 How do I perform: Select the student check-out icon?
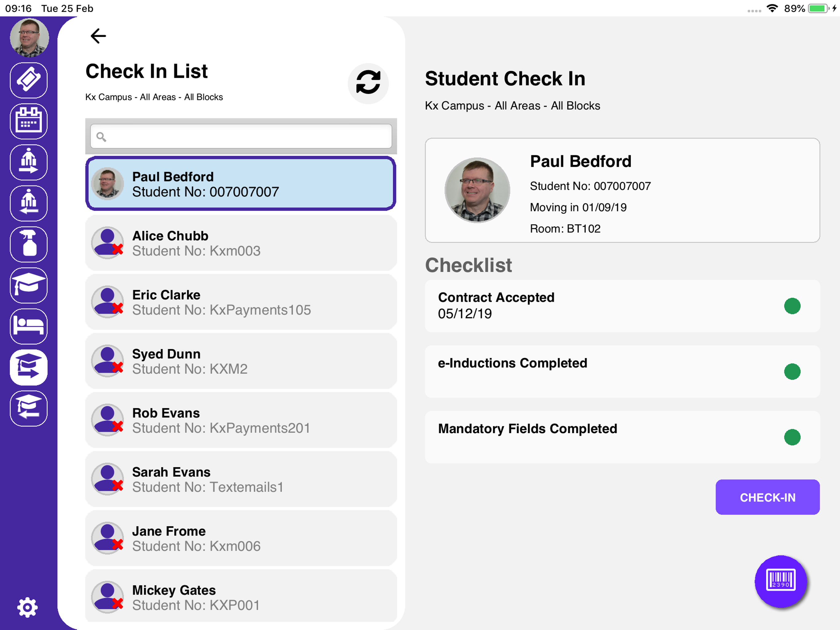pos(29,409)
